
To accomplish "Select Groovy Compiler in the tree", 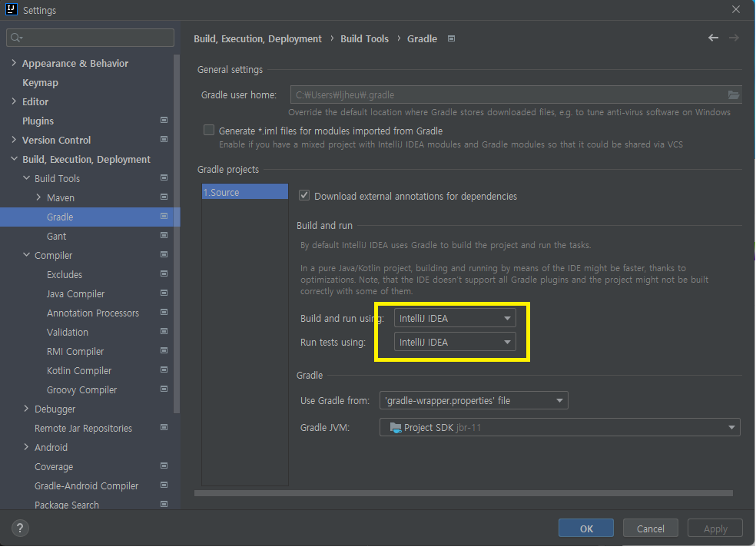I will click(x=81, y=389).
